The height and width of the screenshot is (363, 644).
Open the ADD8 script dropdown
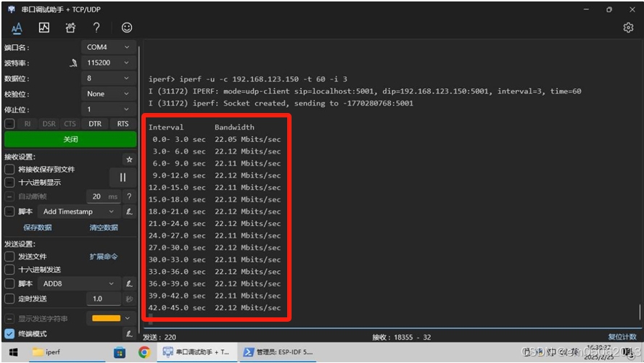click(79, 283)
